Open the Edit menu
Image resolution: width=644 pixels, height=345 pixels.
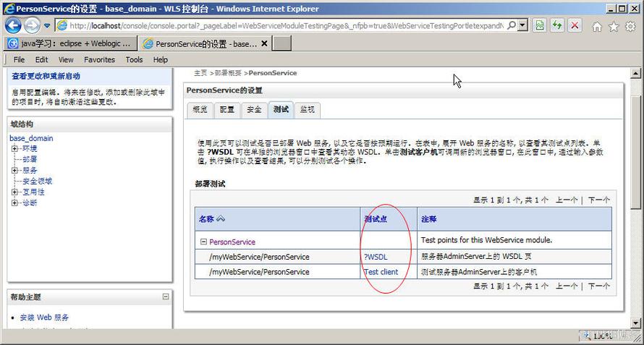coord(41,59)
